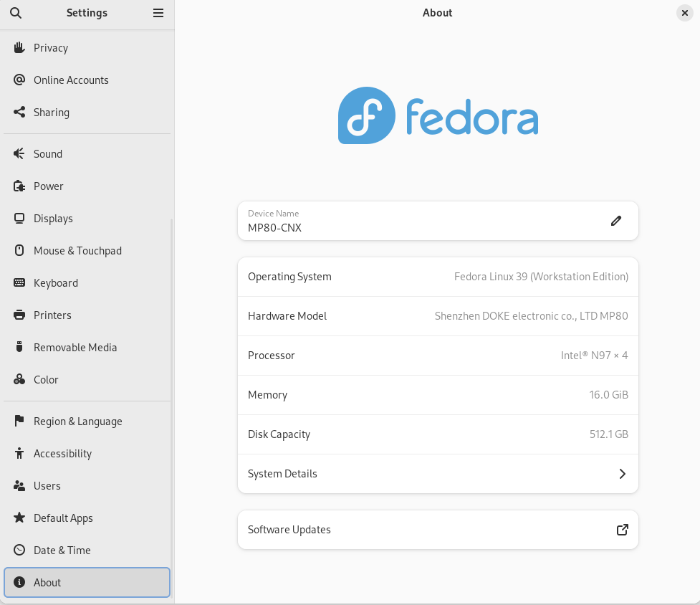Click the Default Apps star icon
Image resolution: width=700 pixels, height=605 pixels.
(19, 518)
